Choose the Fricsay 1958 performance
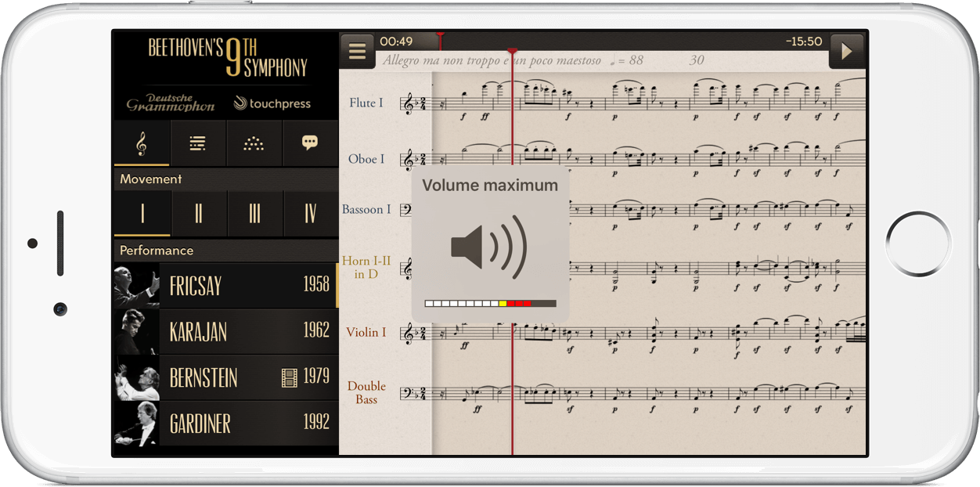Screen dimensions: 980x487 pos(226,285)
